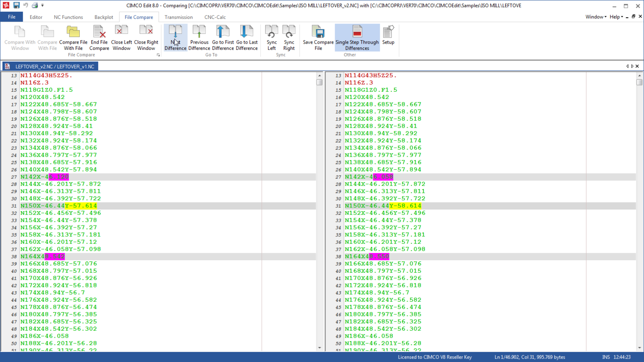
Task: Select Sync Right
Action: 288,38
